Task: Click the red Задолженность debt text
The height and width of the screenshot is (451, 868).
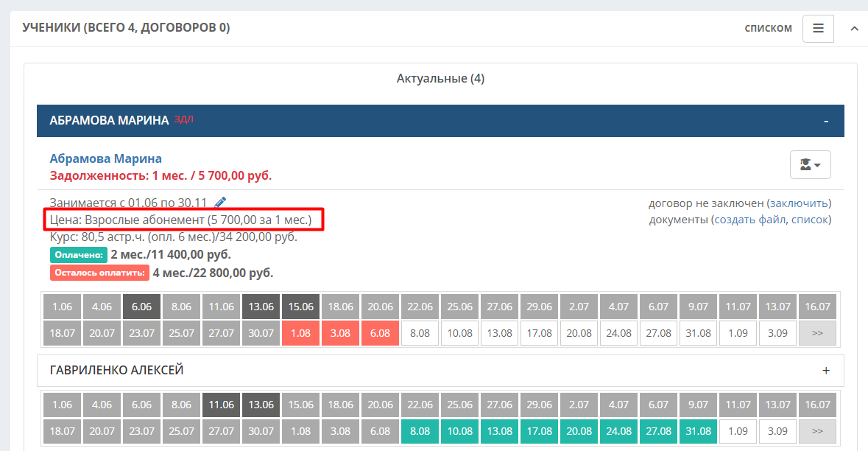Action: 160,175
